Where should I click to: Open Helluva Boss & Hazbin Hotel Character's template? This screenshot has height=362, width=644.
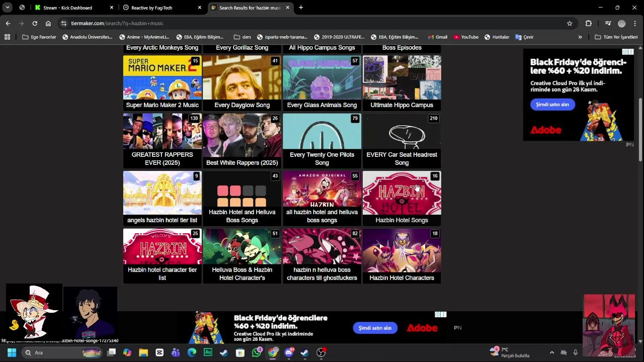point(242,256)
